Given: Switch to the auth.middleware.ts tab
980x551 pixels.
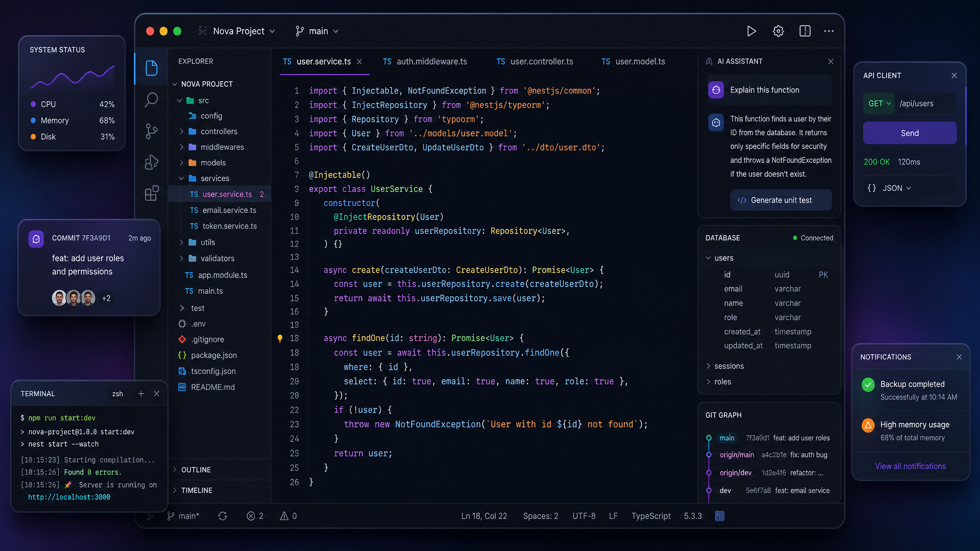Looking at the screenshot, I should [425, 62].
